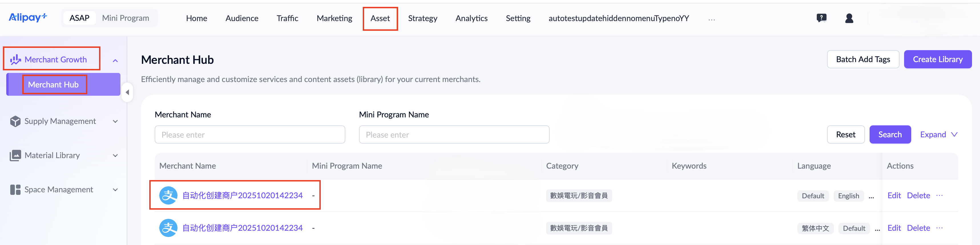Edit the first merchant row
Image resolution: width=980 pixels, height=245 pixels.
(894, 196)
